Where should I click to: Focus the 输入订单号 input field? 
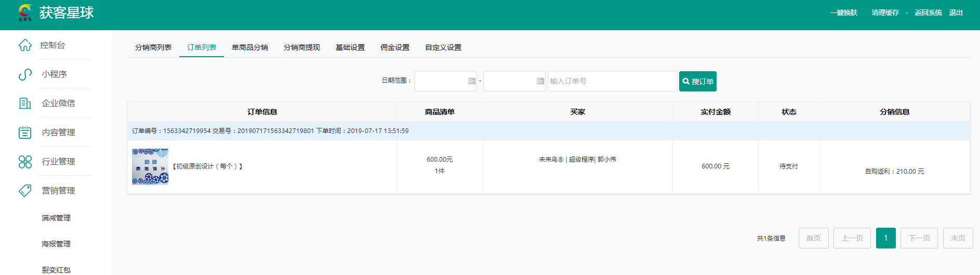612,81
